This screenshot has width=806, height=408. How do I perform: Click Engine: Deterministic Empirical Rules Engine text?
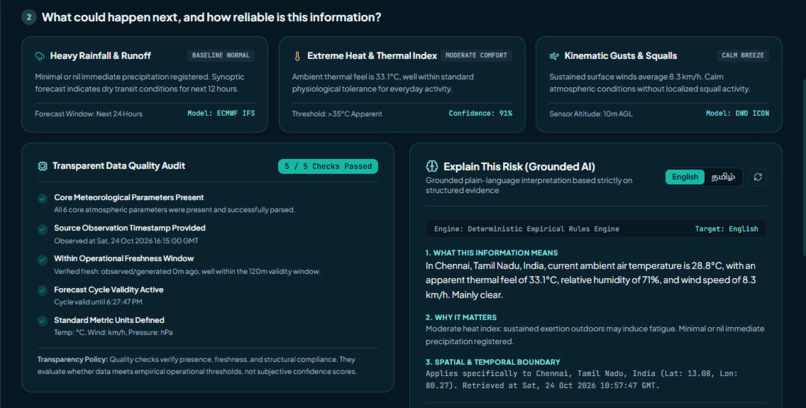pyautogui.click(x=526, y=229)
